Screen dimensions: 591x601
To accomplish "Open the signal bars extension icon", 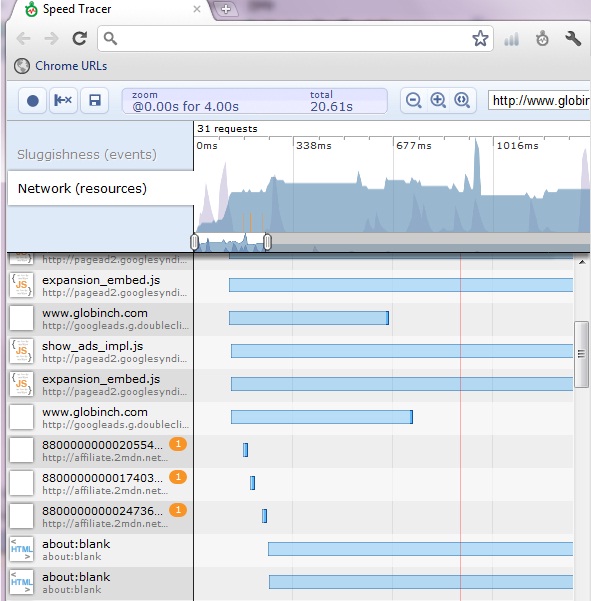I will tap(512, 39).
